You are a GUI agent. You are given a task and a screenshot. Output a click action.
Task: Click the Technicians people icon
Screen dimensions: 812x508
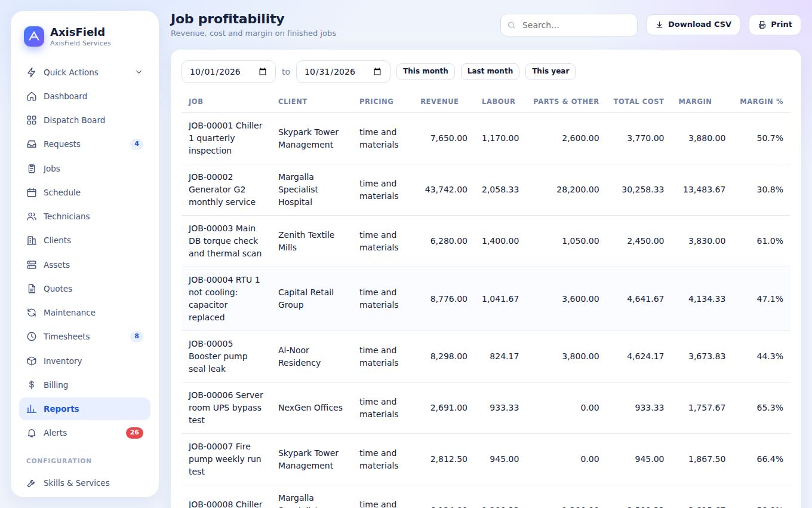[32, 216]
